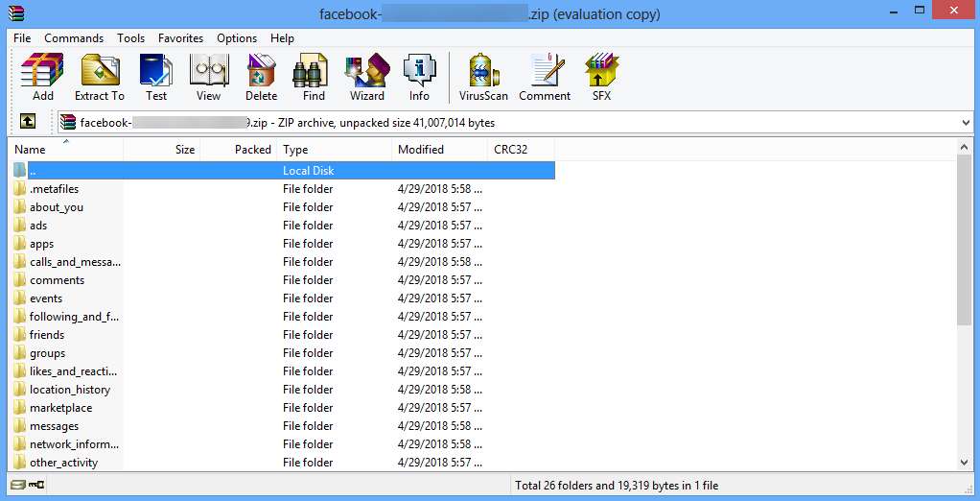Sort by Modified column header

(x=439, y=150)
